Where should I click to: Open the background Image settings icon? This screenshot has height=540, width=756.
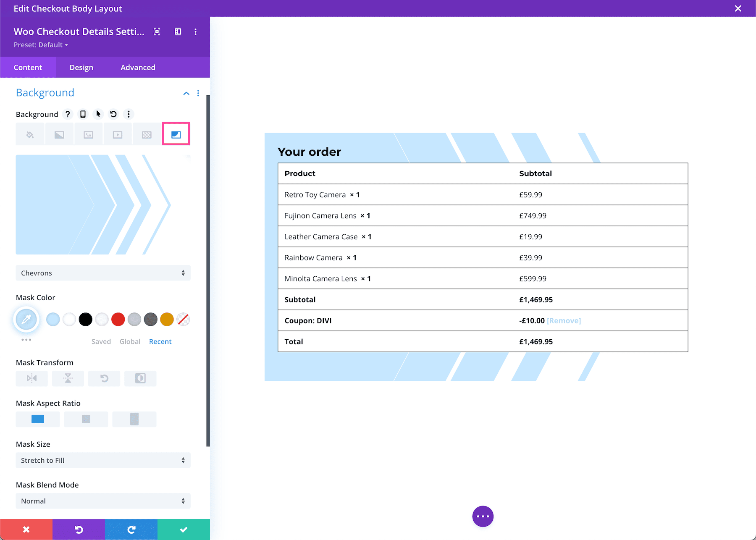click(88, 134)
